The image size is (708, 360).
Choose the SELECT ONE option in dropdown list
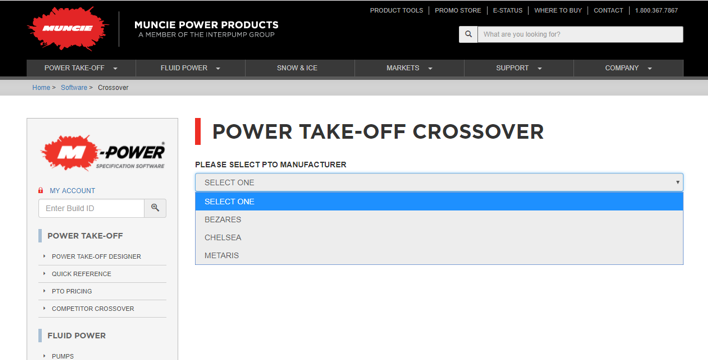coord(439,201)
